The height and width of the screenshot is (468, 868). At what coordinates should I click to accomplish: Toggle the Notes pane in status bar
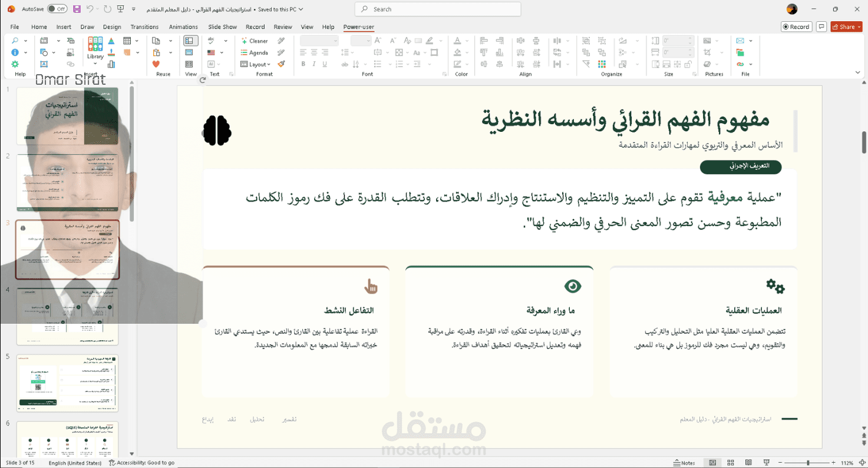pyautogui.click(x=684, y=463)
